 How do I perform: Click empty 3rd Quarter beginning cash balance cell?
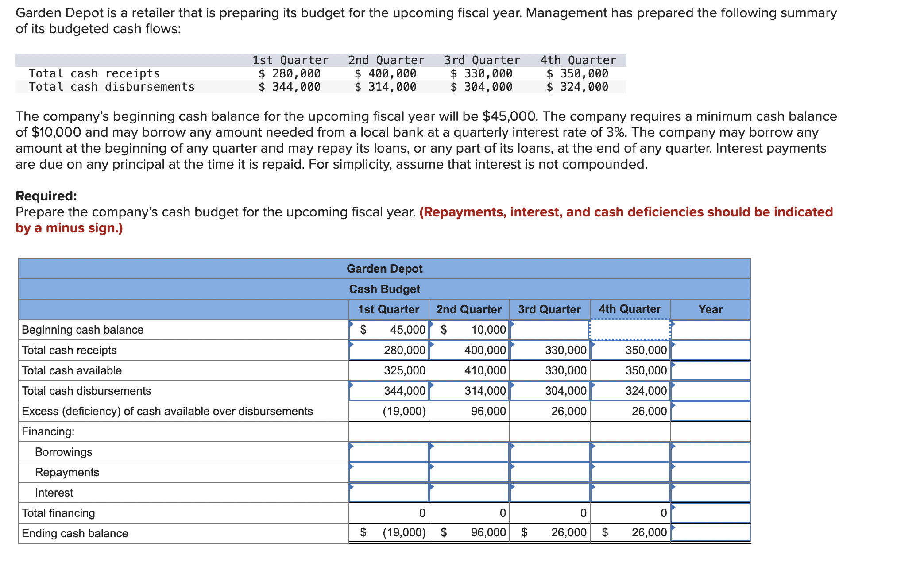pos(550,330)
